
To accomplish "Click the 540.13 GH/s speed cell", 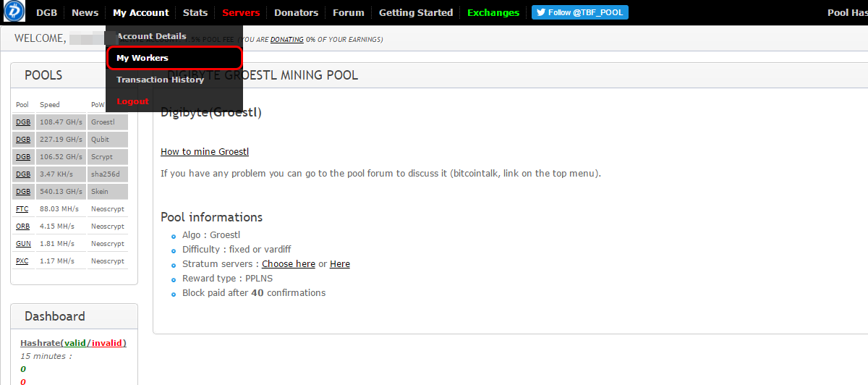I will pos(61,192).
